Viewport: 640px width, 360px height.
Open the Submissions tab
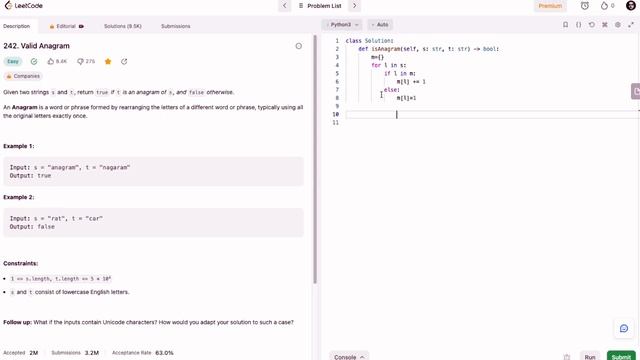pos(176,26)
